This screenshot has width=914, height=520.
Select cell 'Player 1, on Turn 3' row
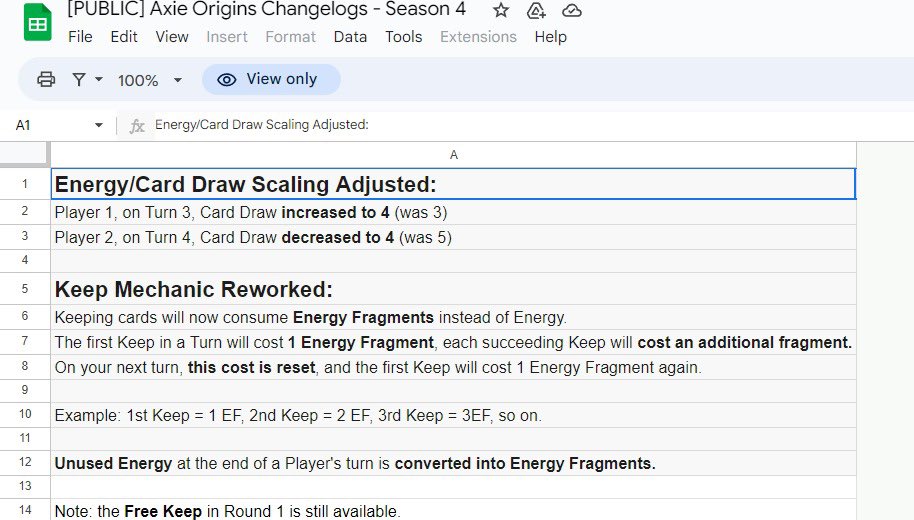click(x=454, y=212)
